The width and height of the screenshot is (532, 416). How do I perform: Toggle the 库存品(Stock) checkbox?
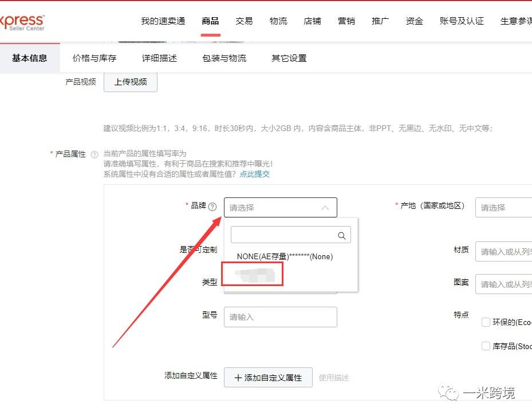(486, 346)
